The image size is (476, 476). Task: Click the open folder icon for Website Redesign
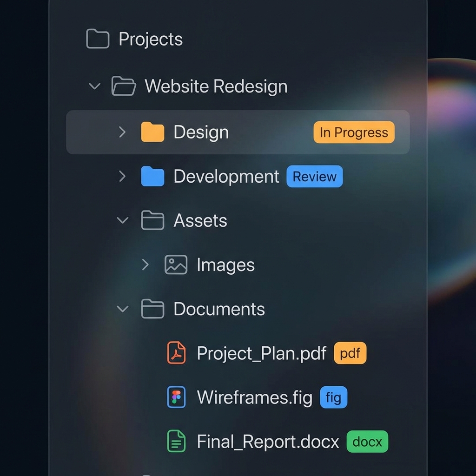click(x=123, y=86)
